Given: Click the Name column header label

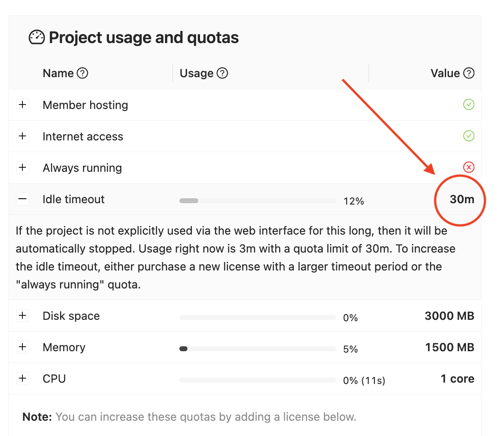Looking at the screenshot, I should pos(58,73).
